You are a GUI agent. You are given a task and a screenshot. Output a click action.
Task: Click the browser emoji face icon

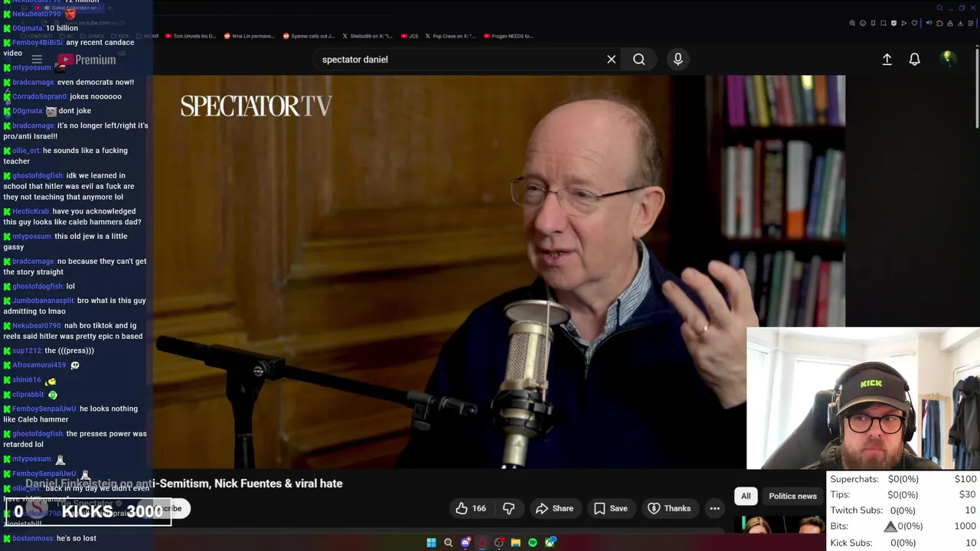(x=863, y=23)
